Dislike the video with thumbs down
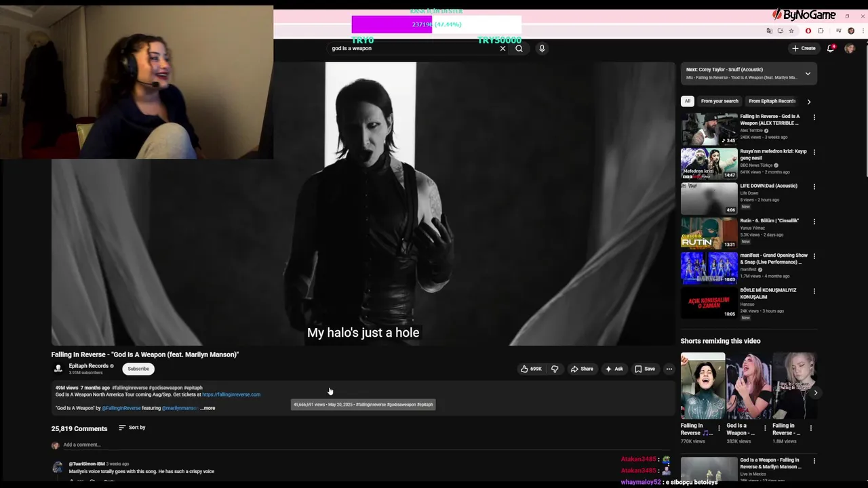Image resolution: width=868 pixels, height=488 pixels. 555,369
